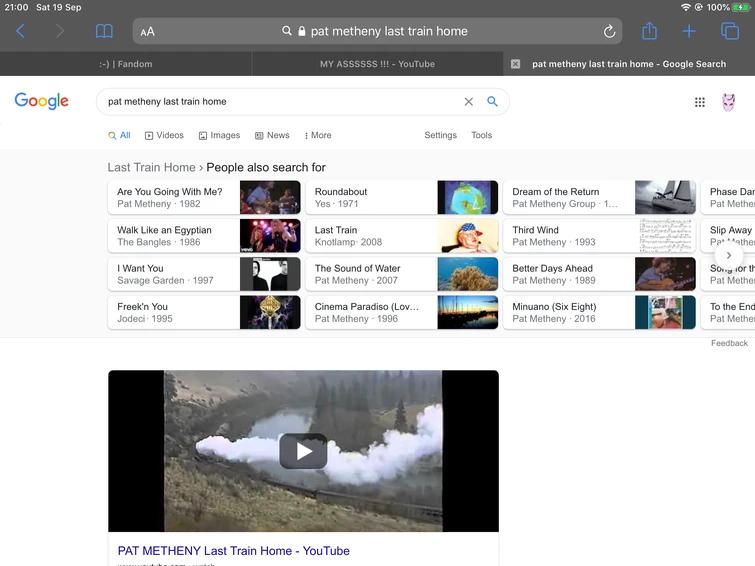Image resolution: width=755 pixels, height=566 pixels.
Task: Tap the reload page icon
Action: point(609,31)
